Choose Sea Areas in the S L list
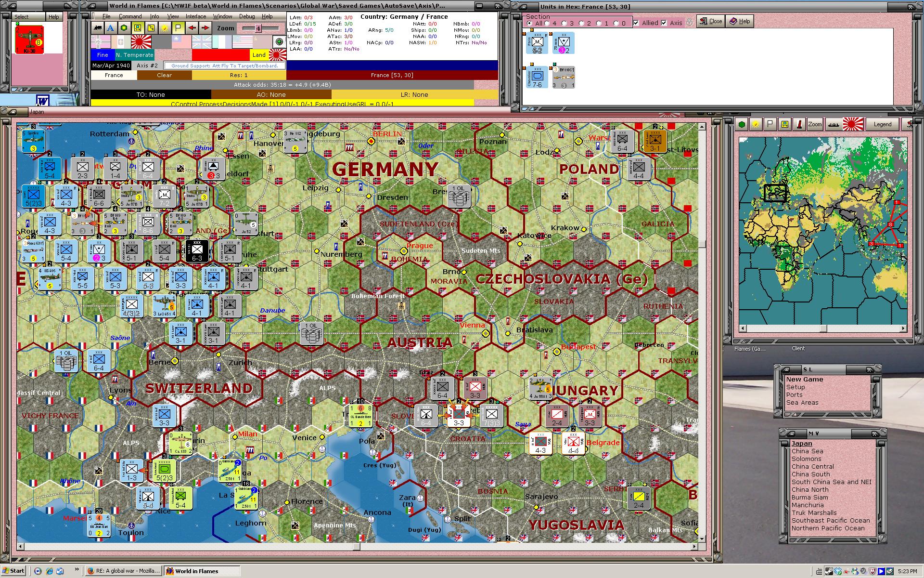 [x=802, y=402]
